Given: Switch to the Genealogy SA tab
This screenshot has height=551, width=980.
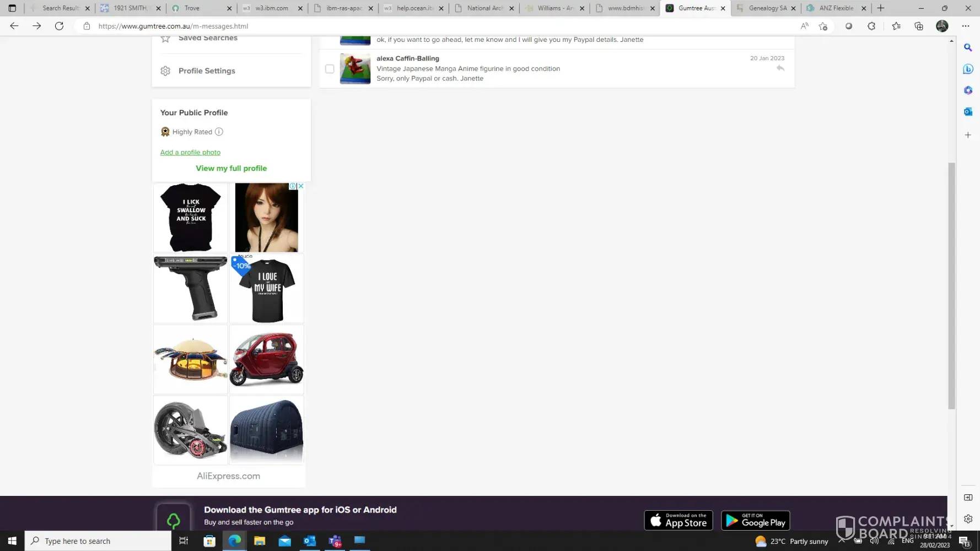Looking at the screenshot, I should tap(766, 8).
